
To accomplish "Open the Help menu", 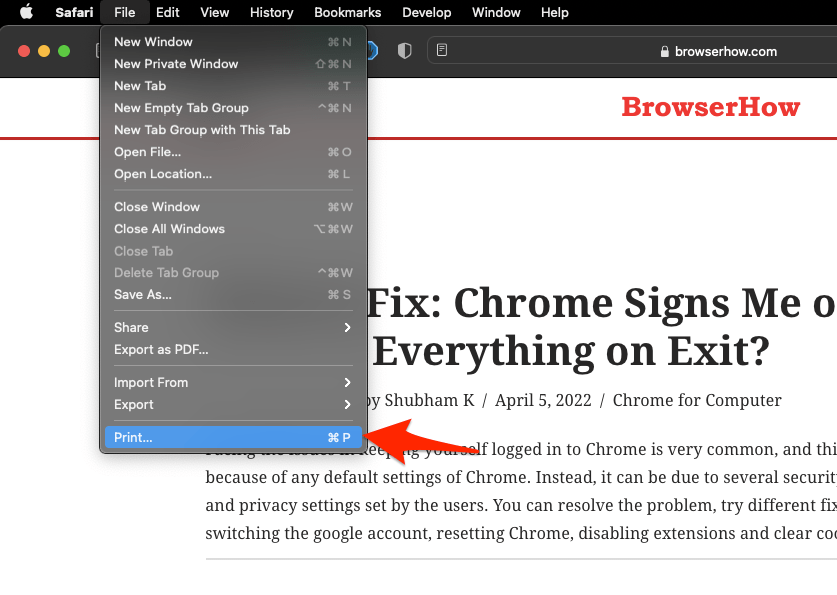I will (555, 12).
